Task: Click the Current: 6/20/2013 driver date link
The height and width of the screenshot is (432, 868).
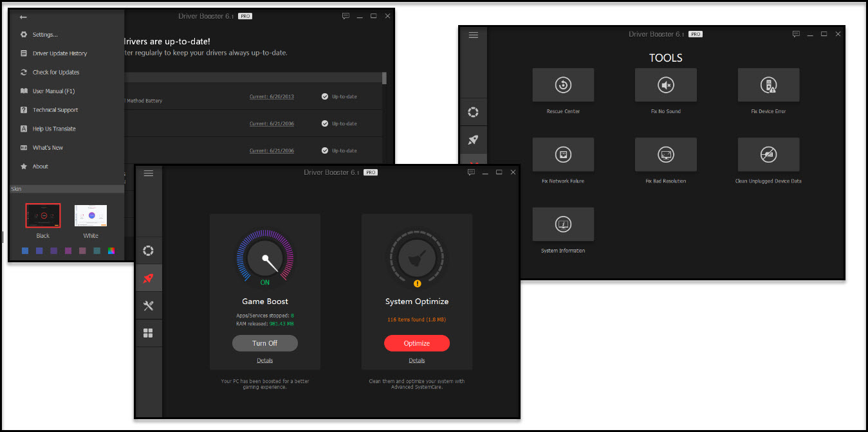Action: (272, 96)
